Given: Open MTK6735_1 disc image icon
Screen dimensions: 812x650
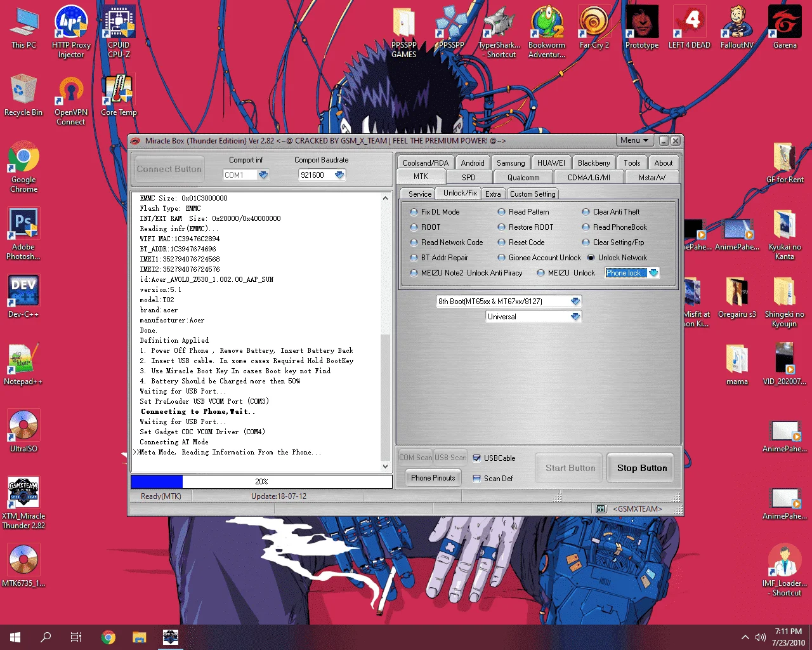Looking at the screenshot, I should (23, 566).
